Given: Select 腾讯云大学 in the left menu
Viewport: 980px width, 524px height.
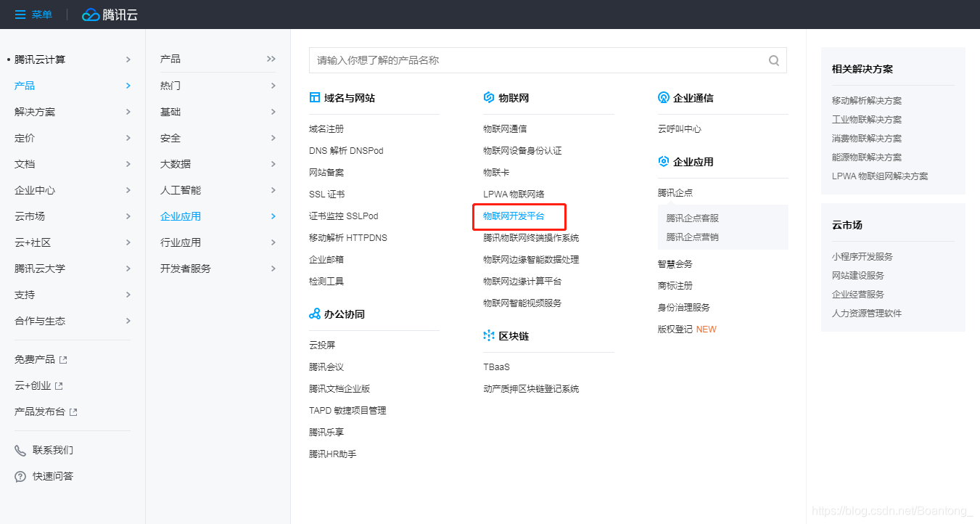Looking at the screenshot, I should [40, 269].
